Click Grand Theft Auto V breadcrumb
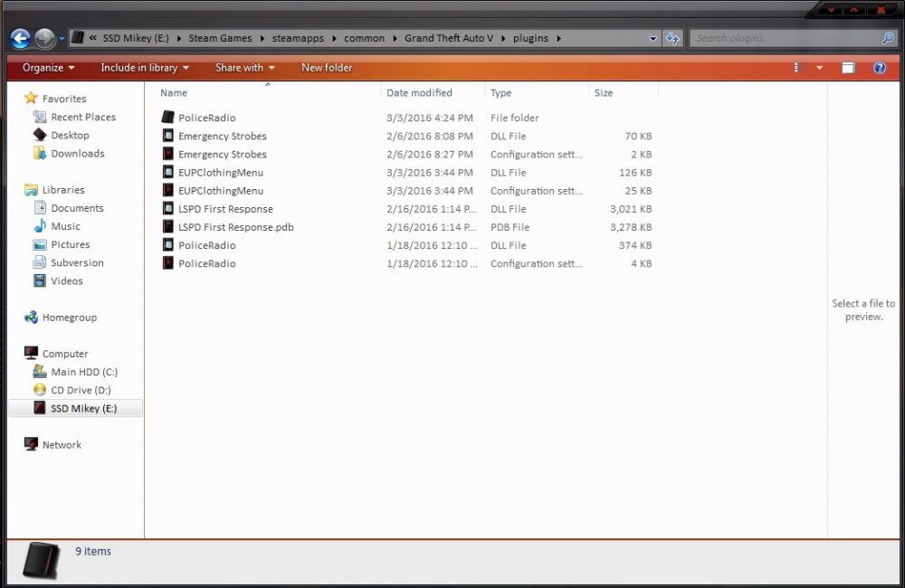 click(449, 38)
